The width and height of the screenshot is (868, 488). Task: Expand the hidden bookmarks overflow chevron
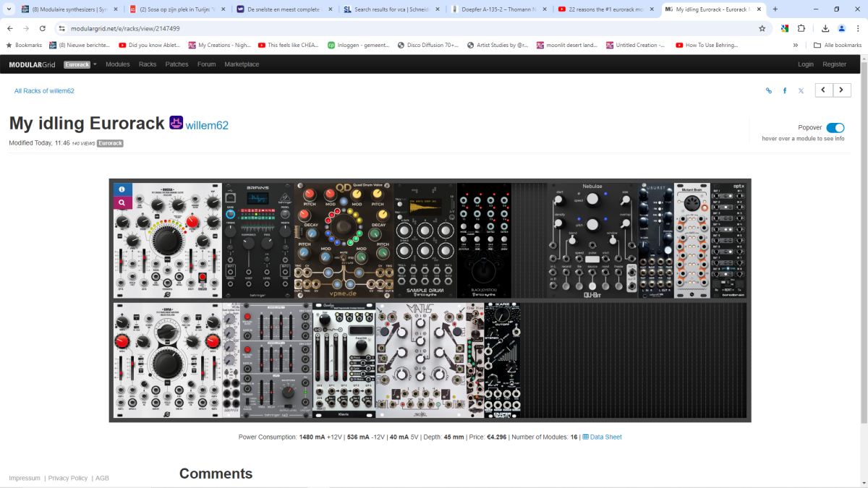(796, 45)
